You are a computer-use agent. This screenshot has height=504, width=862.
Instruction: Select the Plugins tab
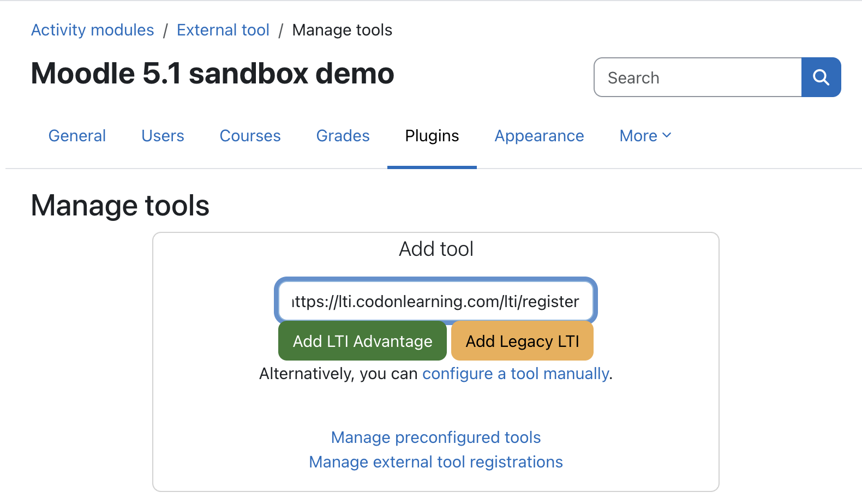[x=432, y=136]
